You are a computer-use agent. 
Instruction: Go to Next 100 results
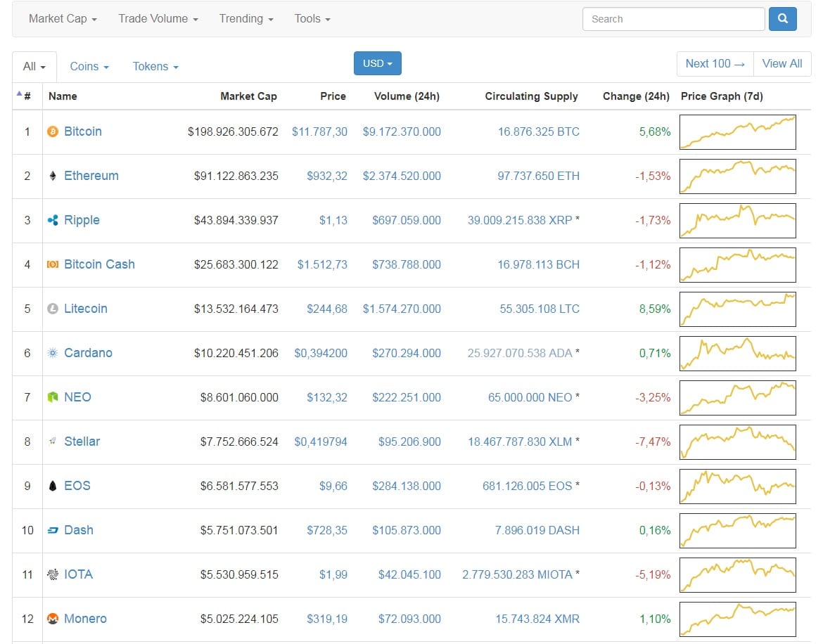coord(715,63)
